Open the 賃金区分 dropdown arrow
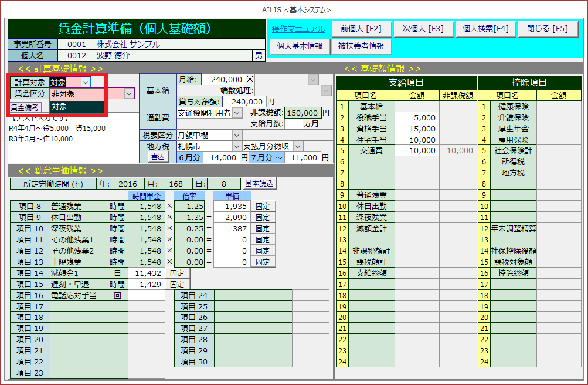588x385 pixels. pyautogui.click(x=130, y=93)
